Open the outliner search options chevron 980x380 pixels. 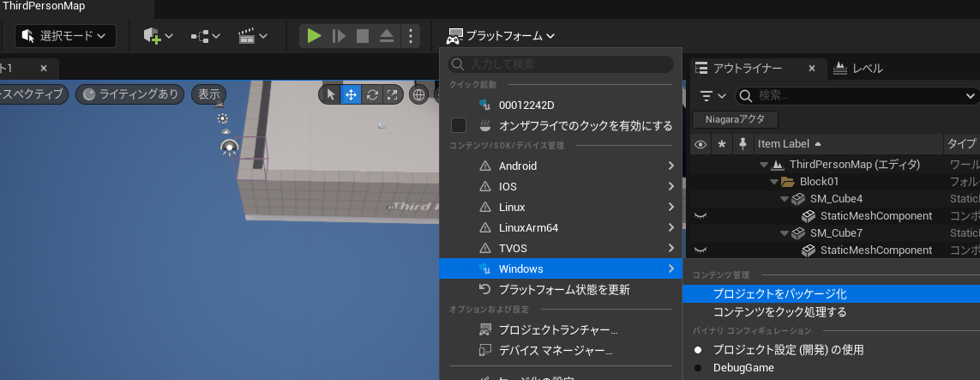pos(971,95)
